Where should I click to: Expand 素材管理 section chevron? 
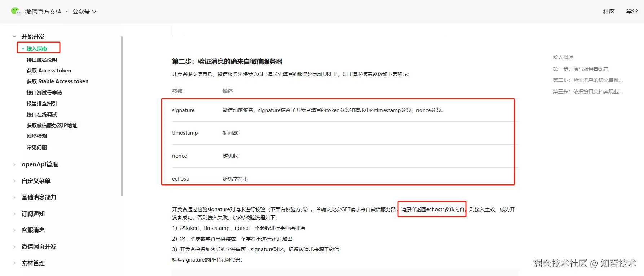(x=14, y=263)
